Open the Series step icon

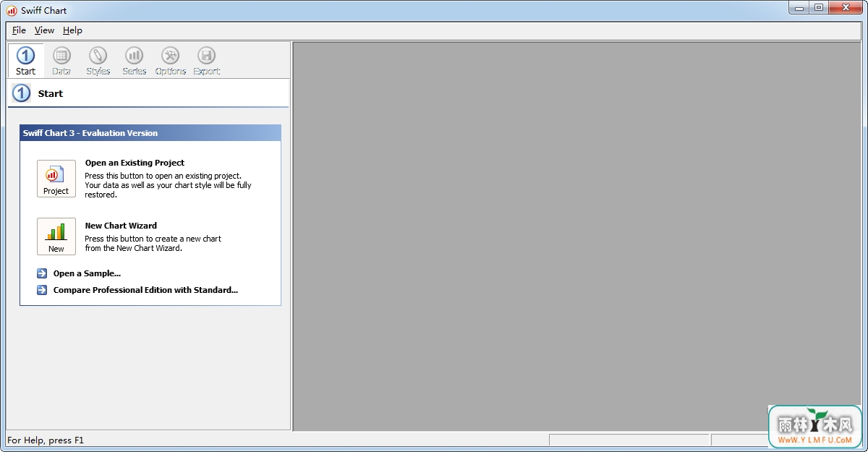134,61
